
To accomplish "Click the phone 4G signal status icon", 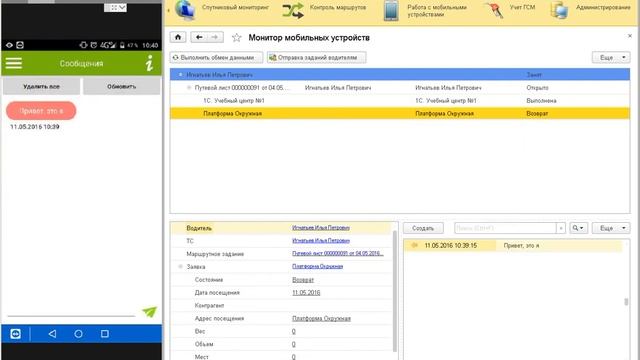I will [x=108, y=45].
